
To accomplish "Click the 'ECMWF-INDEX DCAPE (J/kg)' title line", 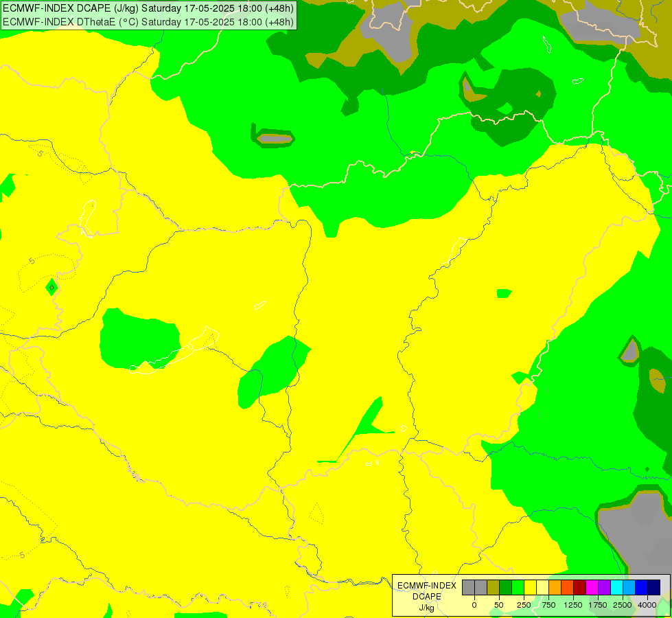I will [148, 8].
